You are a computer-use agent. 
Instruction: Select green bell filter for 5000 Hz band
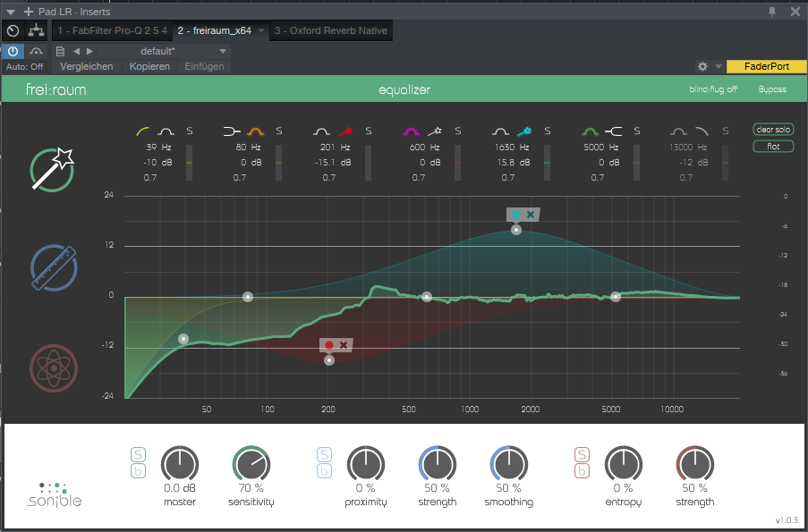coord(590,131)
